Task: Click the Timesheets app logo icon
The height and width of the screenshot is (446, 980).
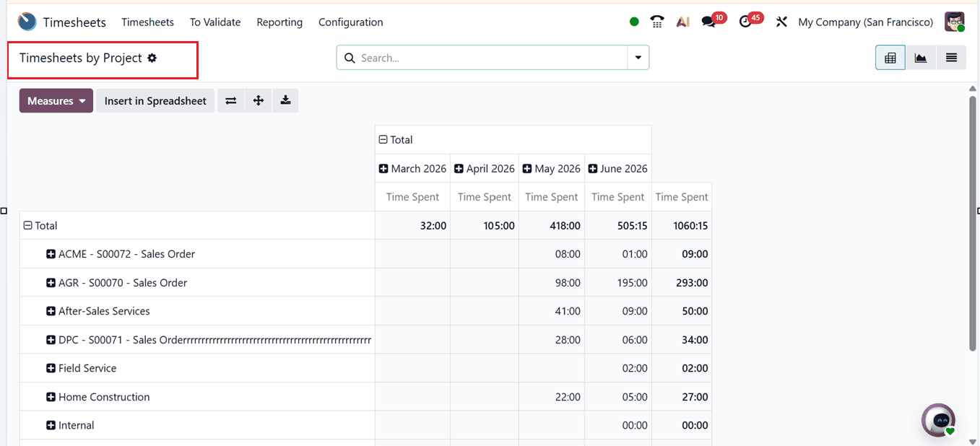Action: [27, 22]
